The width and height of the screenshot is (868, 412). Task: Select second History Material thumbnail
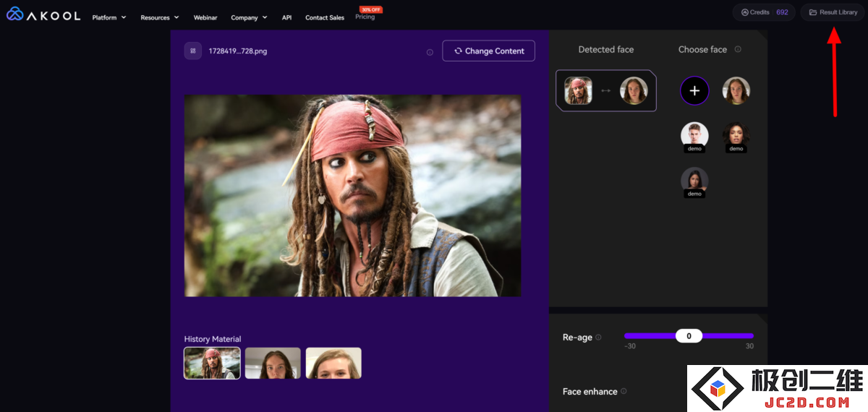tap(273, 363)
